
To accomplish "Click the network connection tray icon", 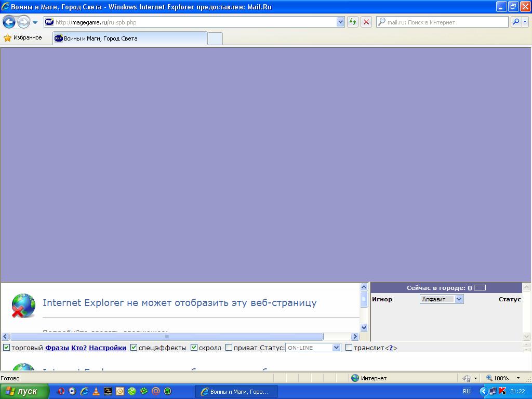I will 493,392.
